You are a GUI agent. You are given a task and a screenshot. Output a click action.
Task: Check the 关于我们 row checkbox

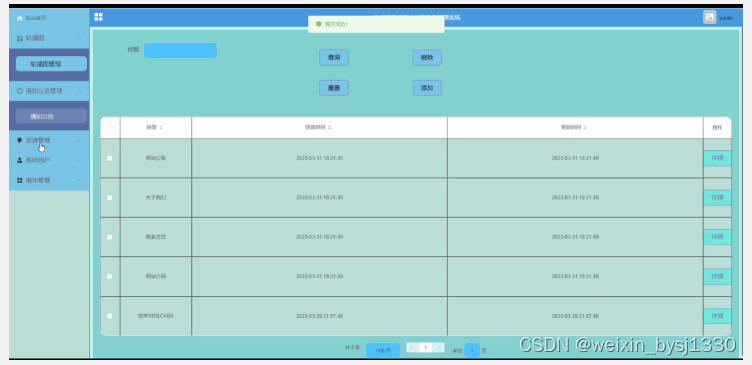109,198
